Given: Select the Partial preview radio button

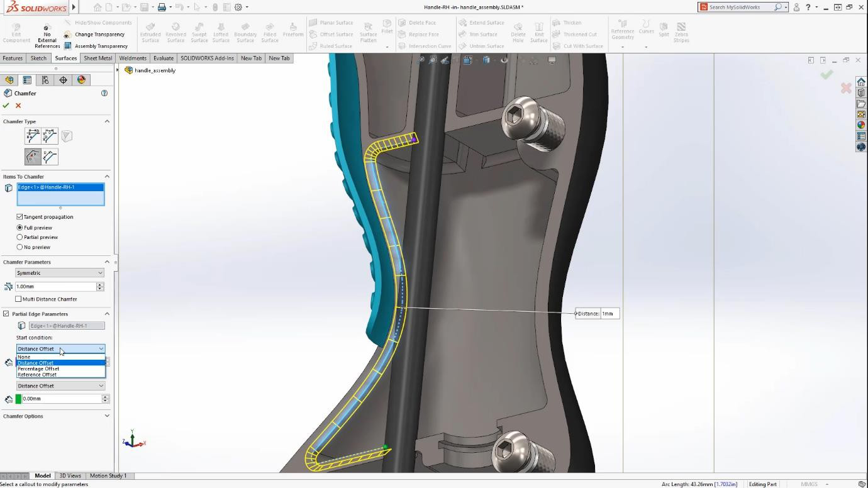Looking at the screenshot, I should click(x=19, y=237).
